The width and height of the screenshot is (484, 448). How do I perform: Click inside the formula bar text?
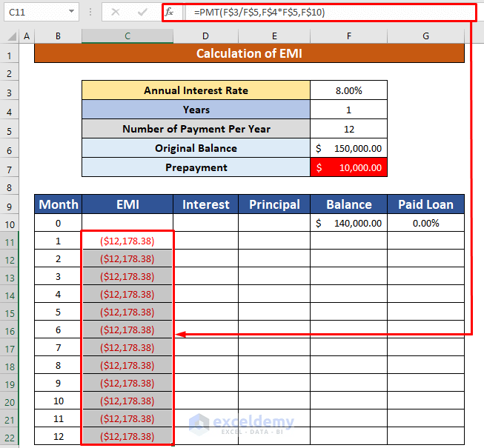coord(259,13)
